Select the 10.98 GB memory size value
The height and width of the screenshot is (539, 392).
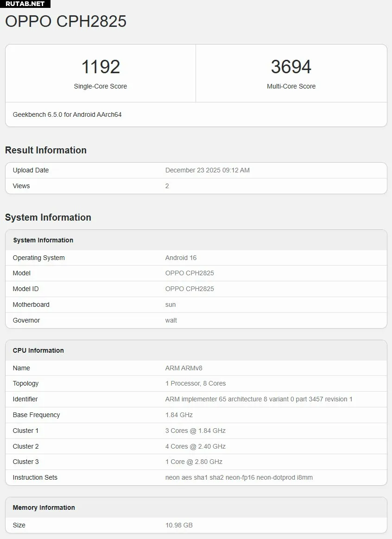[179, 525]
